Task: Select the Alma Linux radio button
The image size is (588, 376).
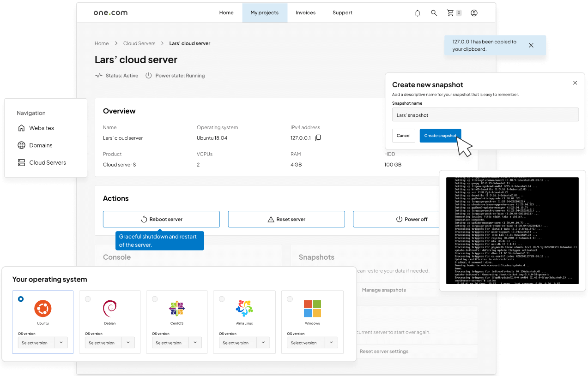Action: coord(222,299)
